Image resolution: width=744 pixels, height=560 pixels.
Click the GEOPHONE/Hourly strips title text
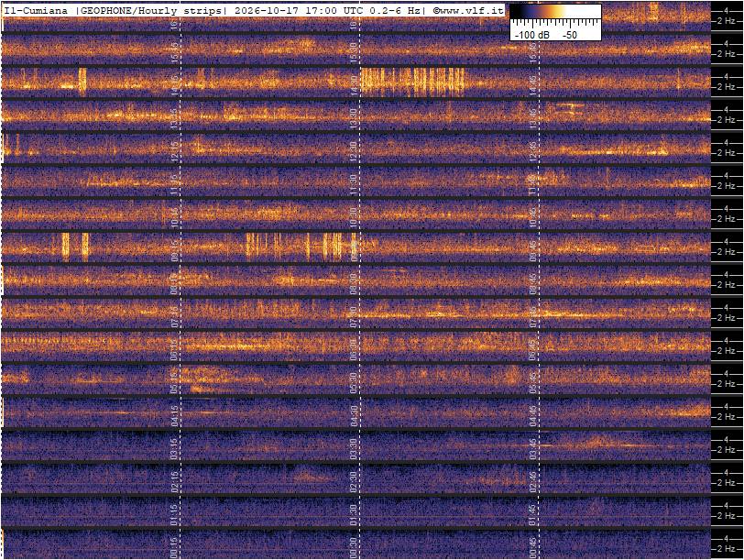(x=150, y=11)
